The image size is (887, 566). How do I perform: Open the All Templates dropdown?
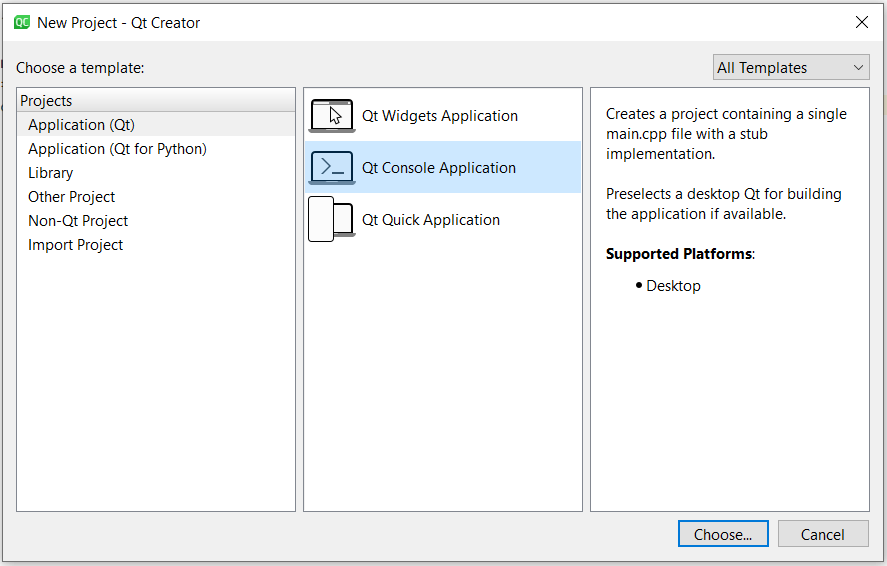[x=791, y=68]
